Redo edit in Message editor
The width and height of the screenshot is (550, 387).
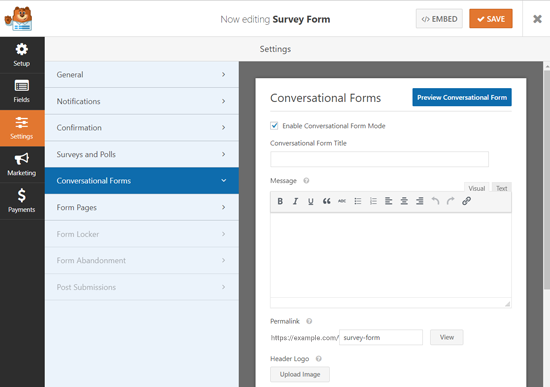point(451,201)
